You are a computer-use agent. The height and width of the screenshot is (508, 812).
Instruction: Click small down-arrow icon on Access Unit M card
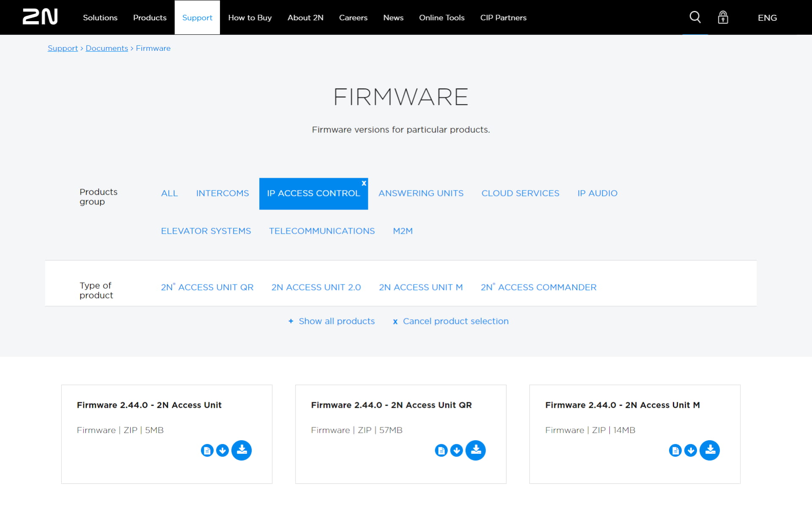pyautogui.click(x=691, y=450)
